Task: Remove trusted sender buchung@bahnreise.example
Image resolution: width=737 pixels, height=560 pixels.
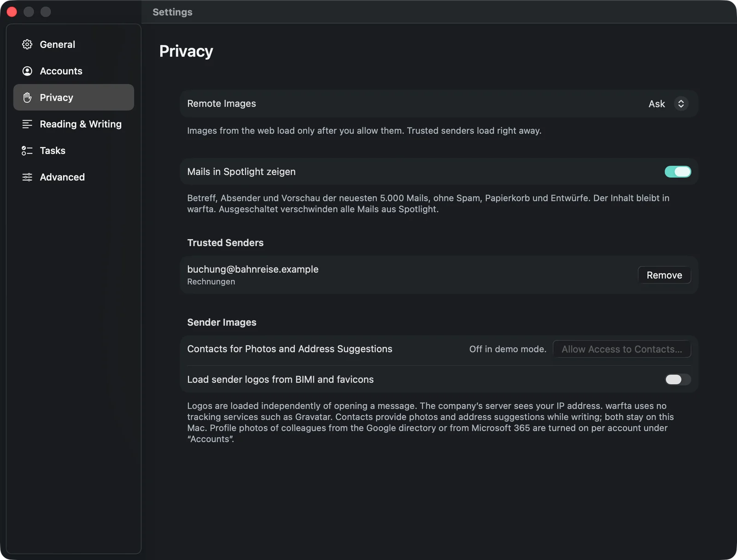Action: 664,275
